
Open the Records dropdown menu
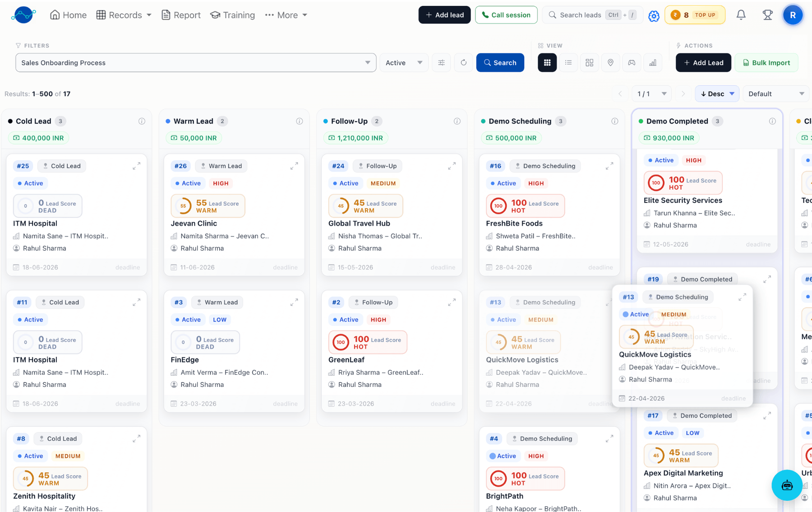(124, 15)
